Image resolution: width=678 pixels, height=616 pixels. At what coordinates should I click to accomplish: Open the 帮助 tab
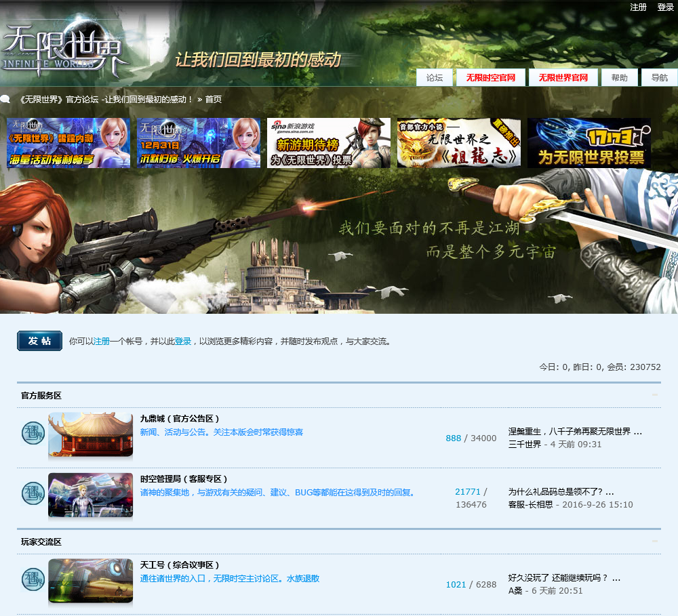click(619, 78)
